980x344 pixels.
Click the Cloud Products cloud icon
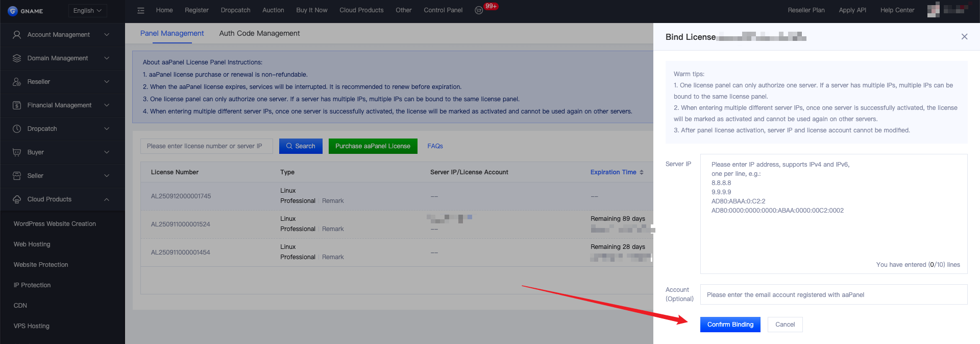click(17, 199)
